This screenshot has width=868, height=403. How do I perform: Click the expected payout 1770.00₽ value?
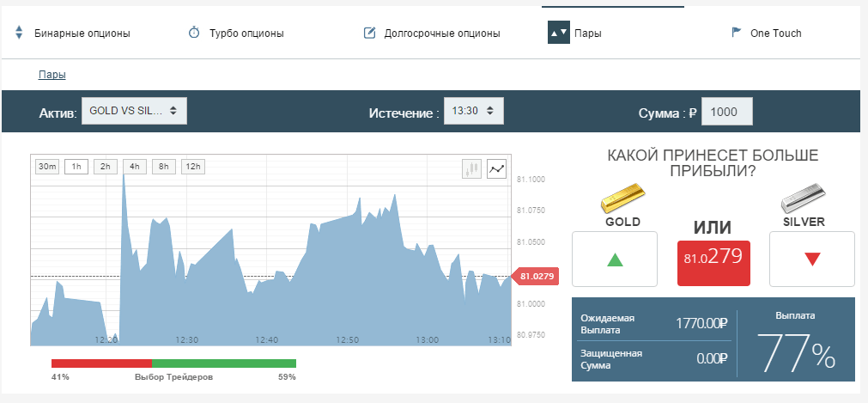[x=701, y=324]
